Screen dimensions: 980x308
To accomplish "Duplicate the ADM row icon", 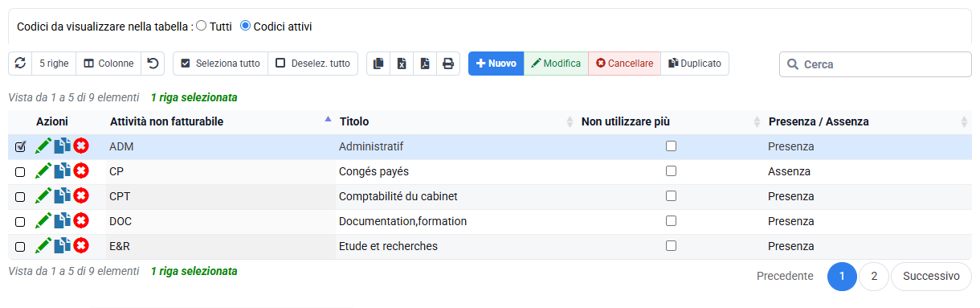I will click(x=62, y=146).
